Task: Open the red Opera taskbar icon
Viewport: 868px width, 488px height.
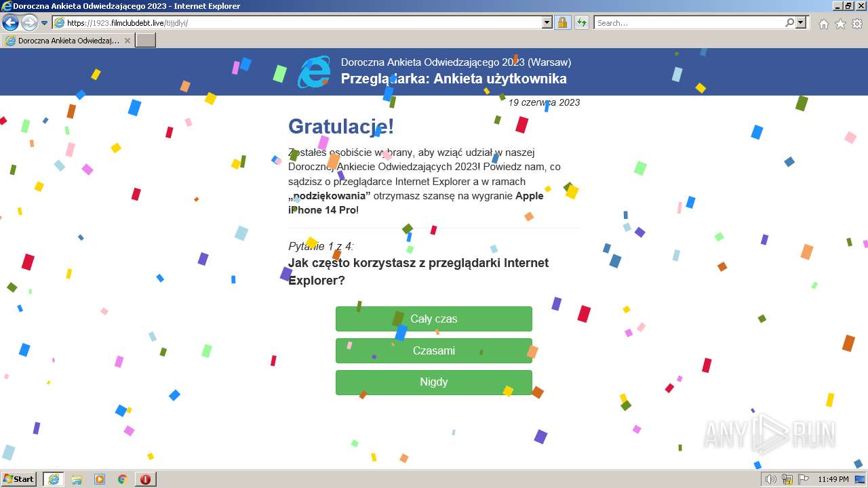Action: click(146, 479)
